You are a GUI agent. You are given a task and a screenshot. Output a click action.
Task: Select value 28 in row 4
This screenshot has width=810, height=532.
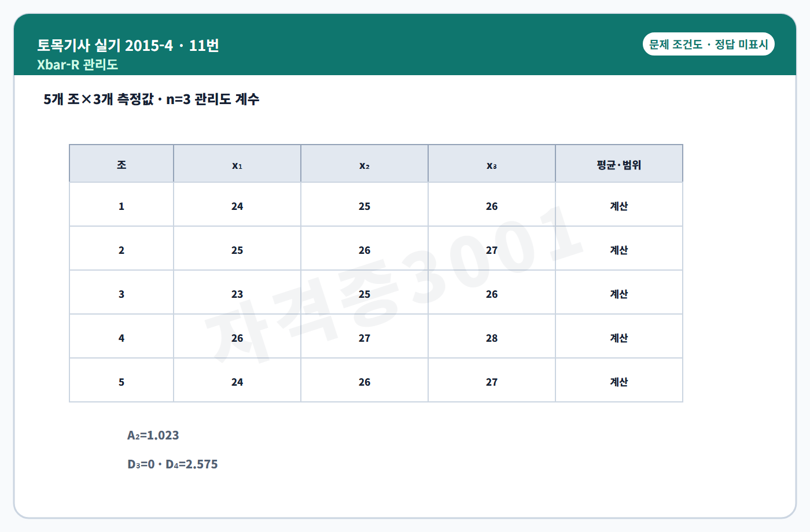[492, 337]
